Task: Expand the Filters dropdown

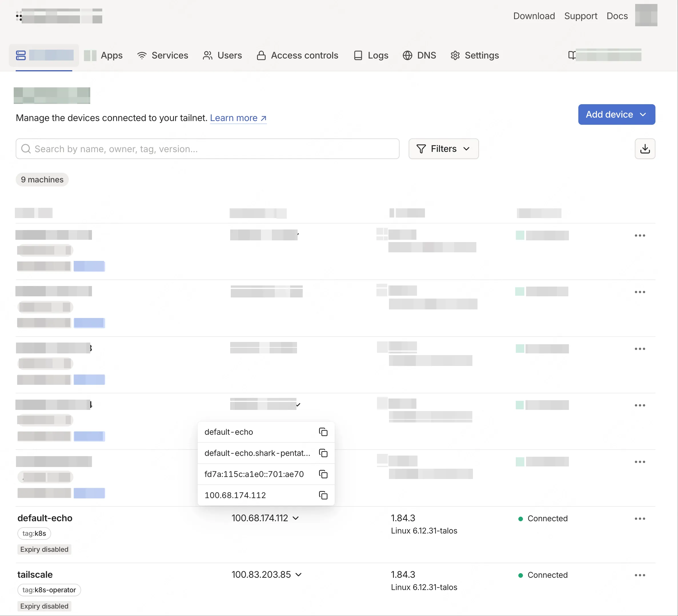Action: tap(443, 149)
